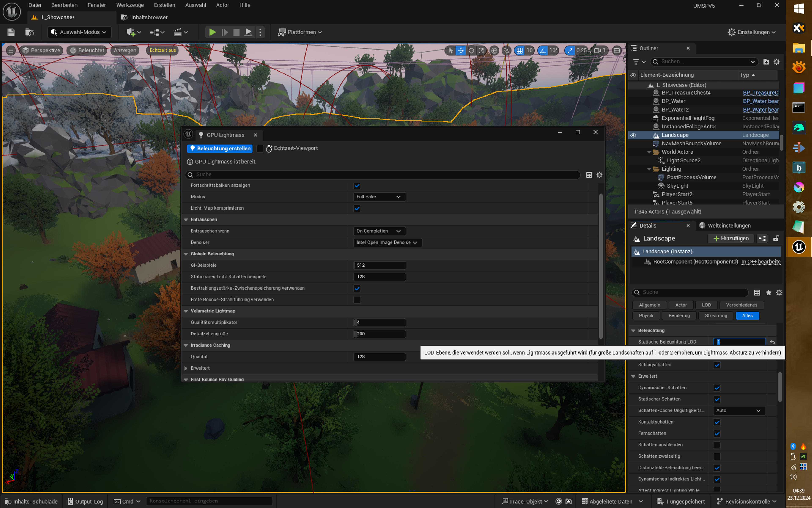
Task: Open Denoiser Intel Open Image Denoise dropdown
Action: point(388,243)
